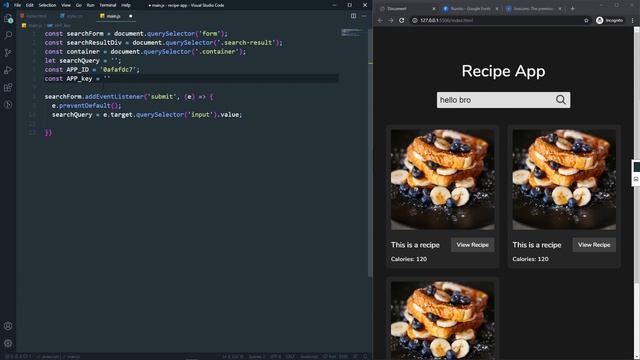This screenshot has height=360, width=640.
Task: Click the browser Forward arrow
Action: [391, 20]
